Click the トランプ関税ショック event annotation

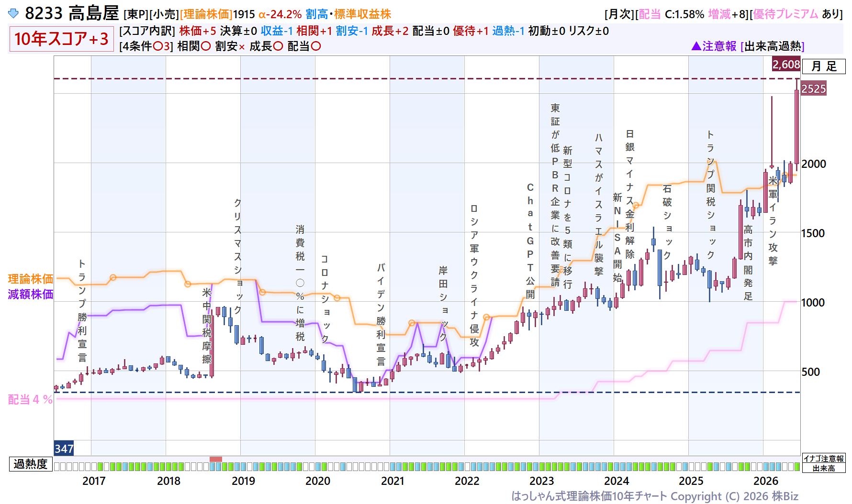[x=711, y=195]
